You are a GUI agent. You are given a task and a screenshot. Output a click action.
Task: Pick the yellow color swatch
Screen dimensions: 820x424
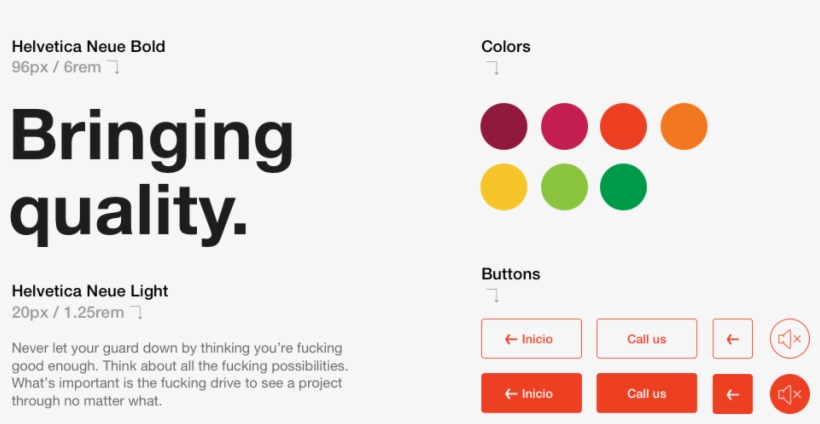point(504,187)
